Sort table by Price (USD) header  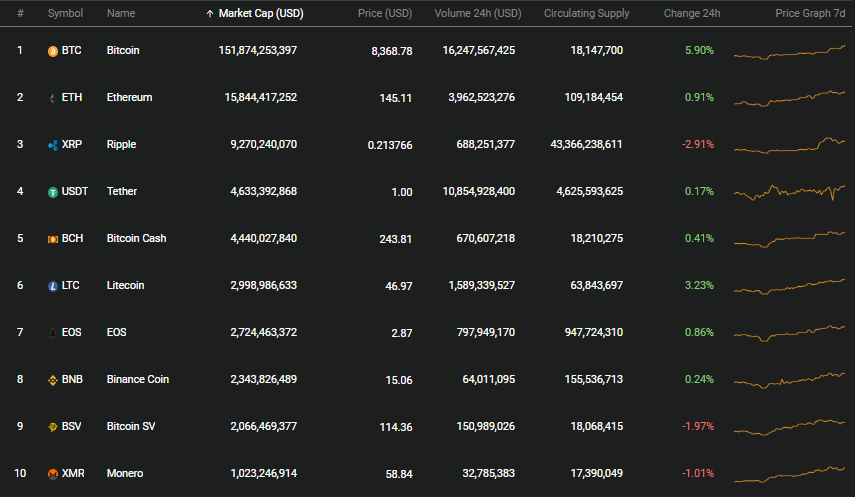385,13
